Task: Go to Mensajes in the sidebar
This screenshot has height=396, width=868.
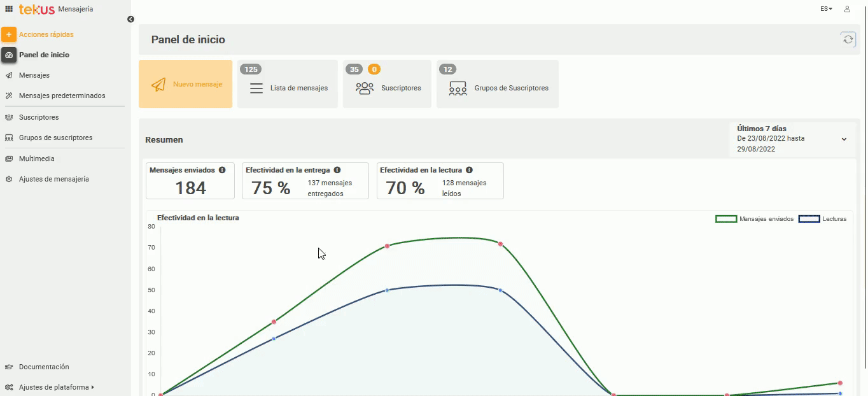Action: click(34, 75)
